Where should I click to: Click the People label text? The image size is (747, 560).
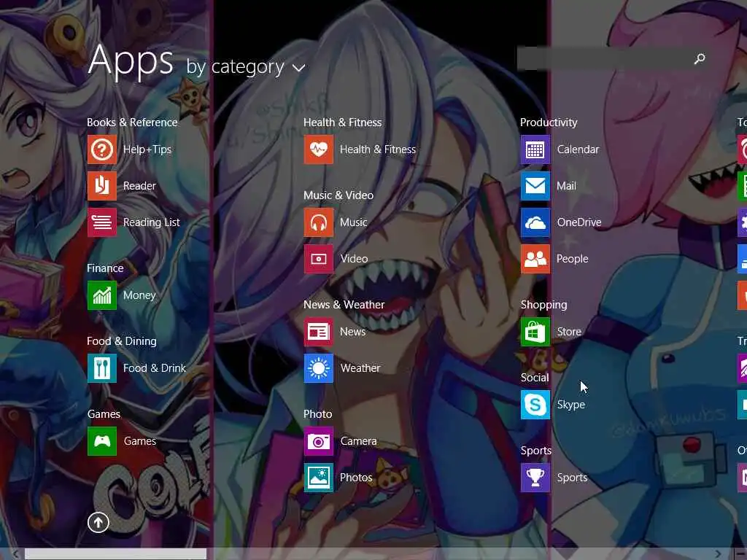(x=572, y=259)
